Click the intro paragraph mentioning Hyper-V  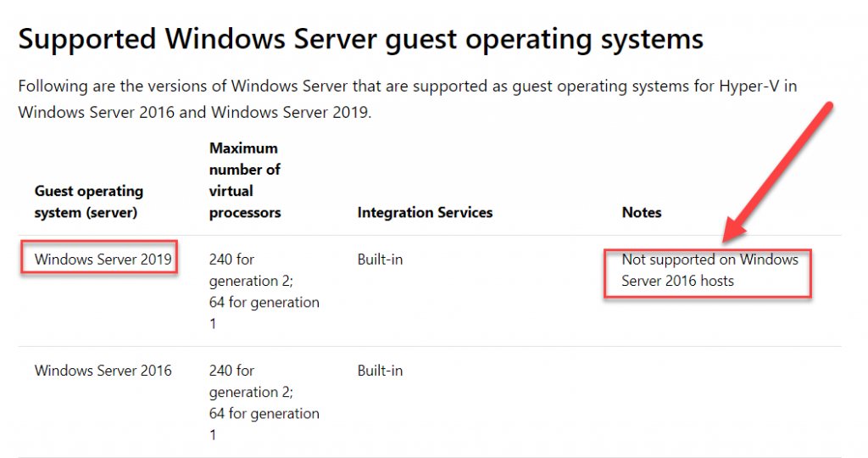[408, 99]
